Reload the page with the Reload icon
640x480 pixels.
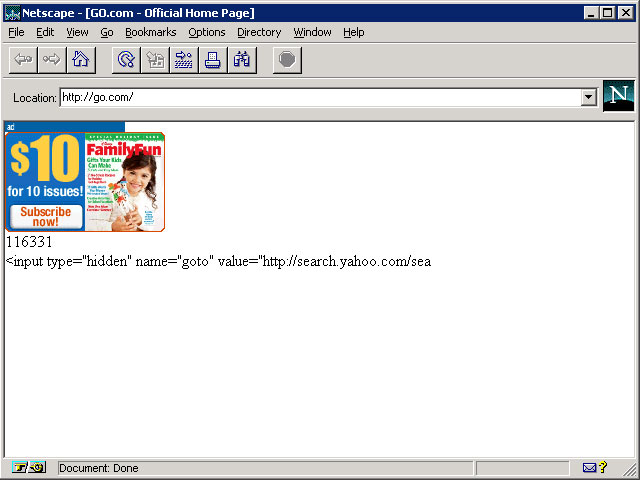[126, 60]
